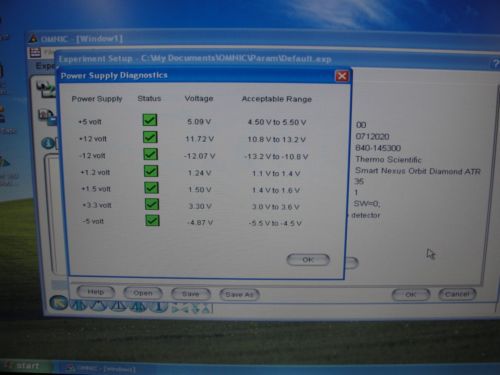Click the Save As button
500x375 pixels.
tap(239, 295)
